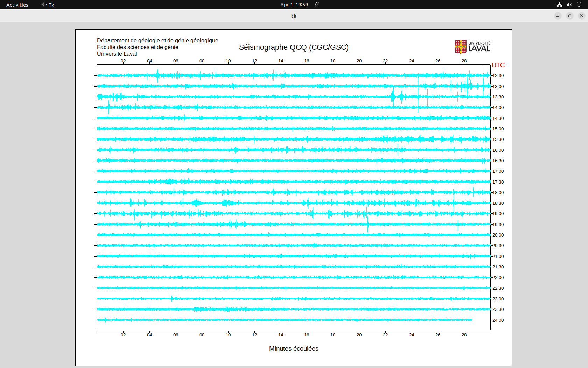The image size is (588, 368).
Task: Click the Minutes écoulées axis label
Action: coord(294,349)
